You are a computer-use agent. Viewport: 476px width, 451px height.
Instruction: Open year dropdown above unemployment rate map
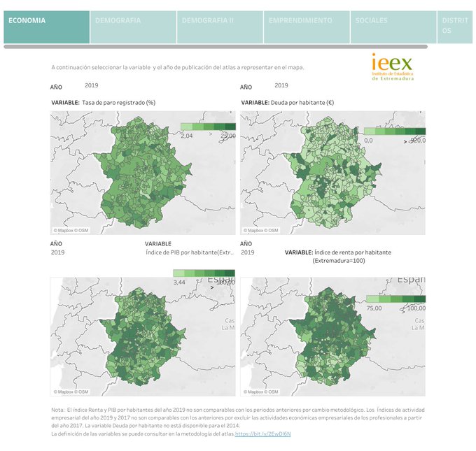pyautogui.click(x=92, y=85)
